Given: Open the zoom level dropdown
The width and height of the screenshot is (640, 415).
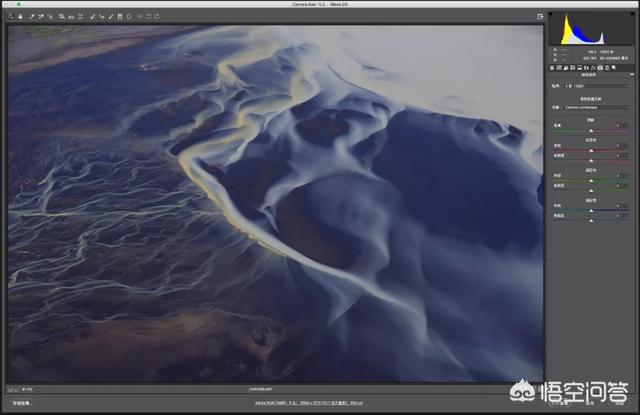Looking at the screenshot, I should [30, 389].
